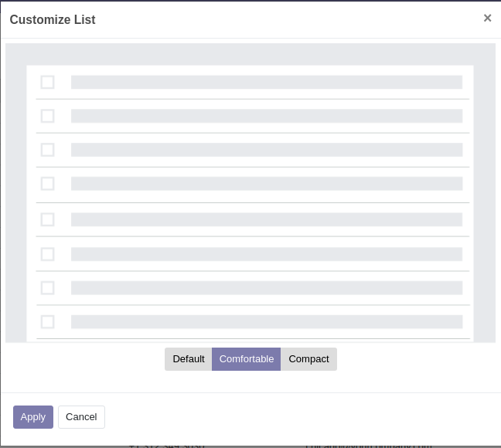Select the Compact density option
This screenshot has height=448, width=501.
tap(308, 359)
